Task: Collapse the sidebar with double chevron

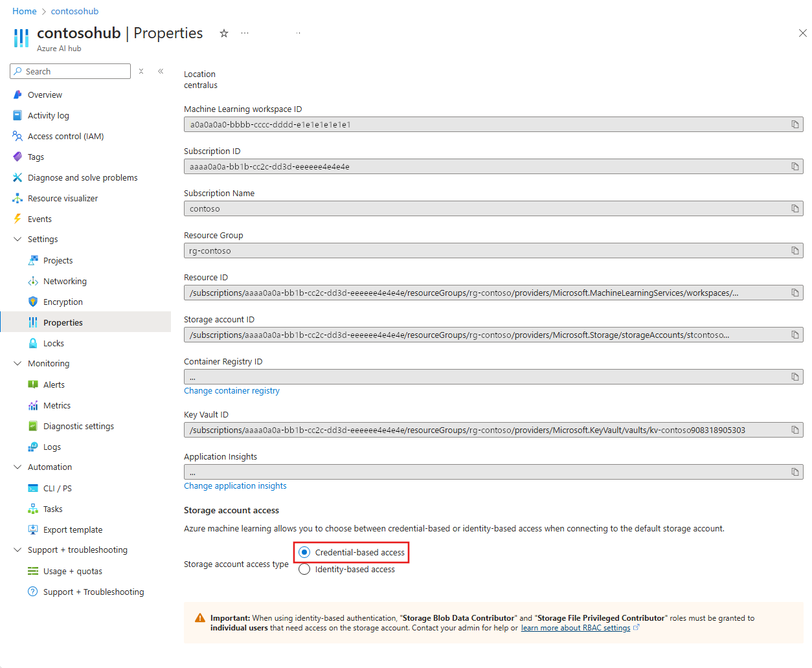Action: (161, 71)
